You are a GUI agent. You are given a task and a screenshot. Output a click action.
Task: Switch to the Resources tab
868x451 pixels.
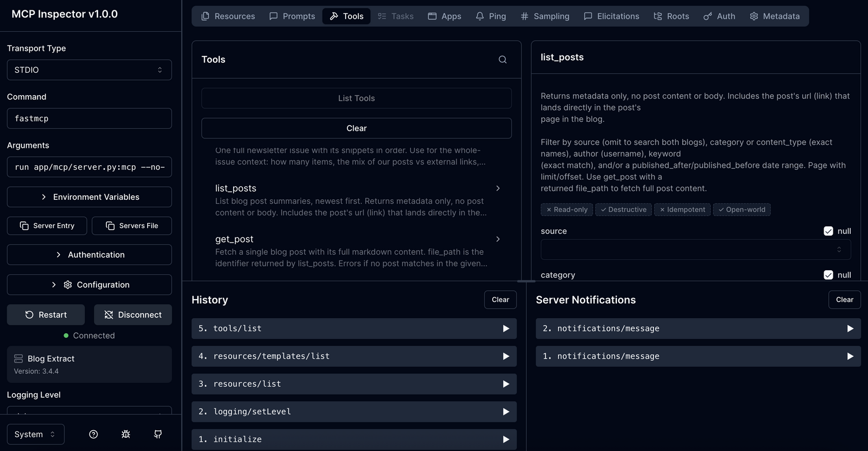[x=228, y=16]
